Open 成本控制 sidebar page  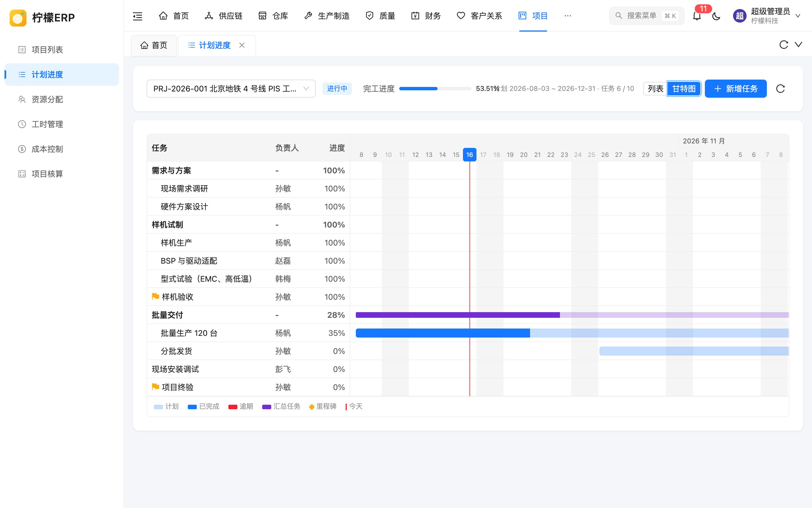62,149
